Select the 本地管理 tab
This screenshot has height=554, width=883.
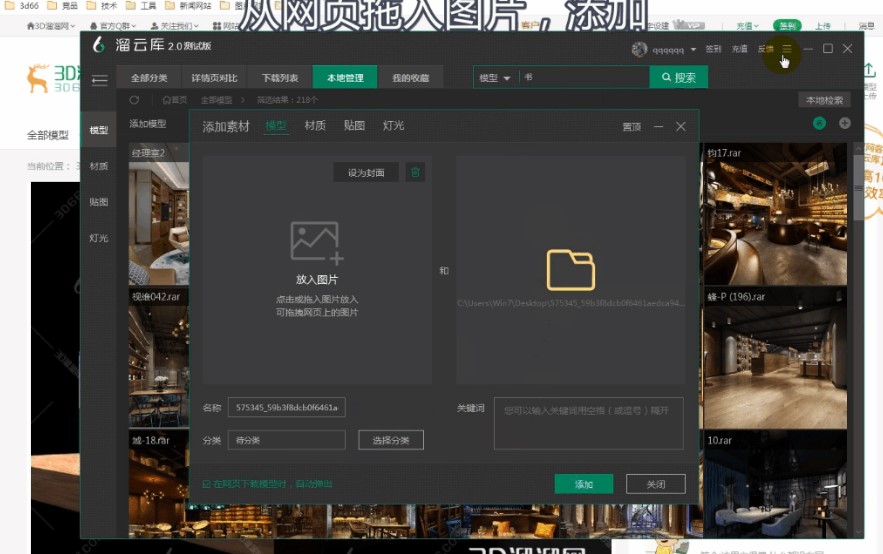click(345, 78)
